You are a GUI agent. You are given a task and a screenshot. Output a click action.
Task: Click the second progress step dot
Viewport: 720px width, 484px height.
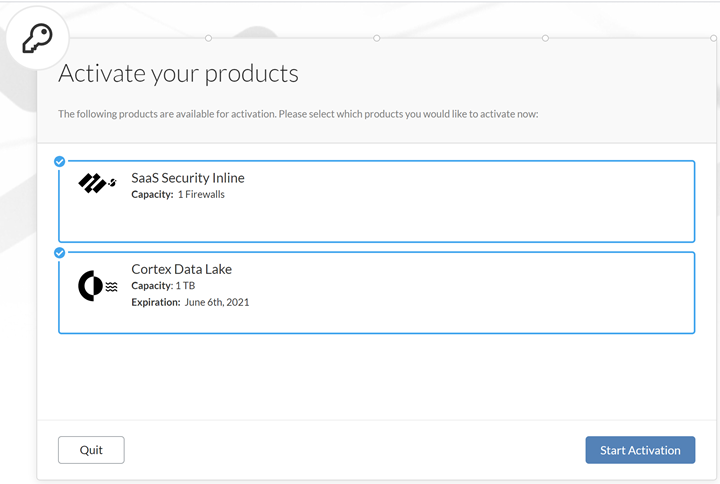[x=376, y=38]
